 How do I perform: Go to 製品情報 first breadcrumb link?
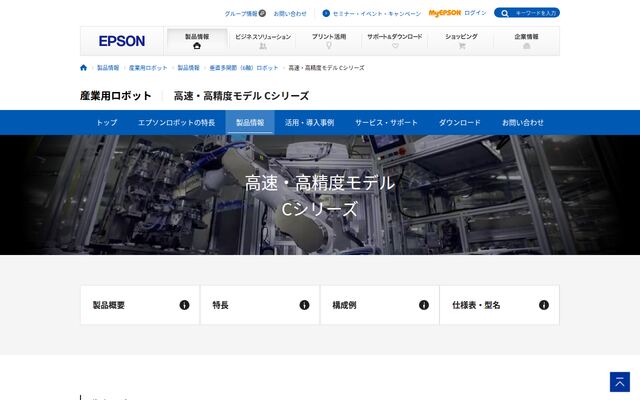[108, 68]
